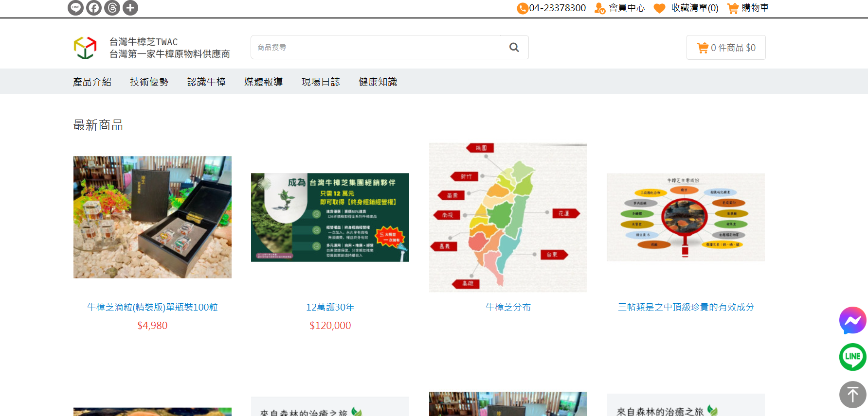Image resolution: width=868 pixels, height=416 pixels.
Task: Click the TWAC site logo
Action: click(85, 48)
